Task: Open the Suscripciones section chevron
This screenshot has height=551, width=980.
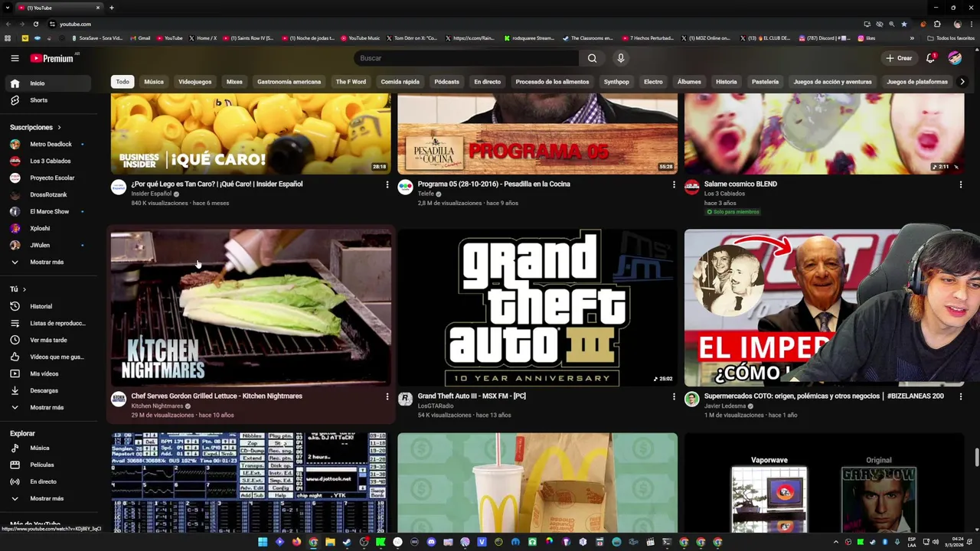Action: click(x=59, y=127)
